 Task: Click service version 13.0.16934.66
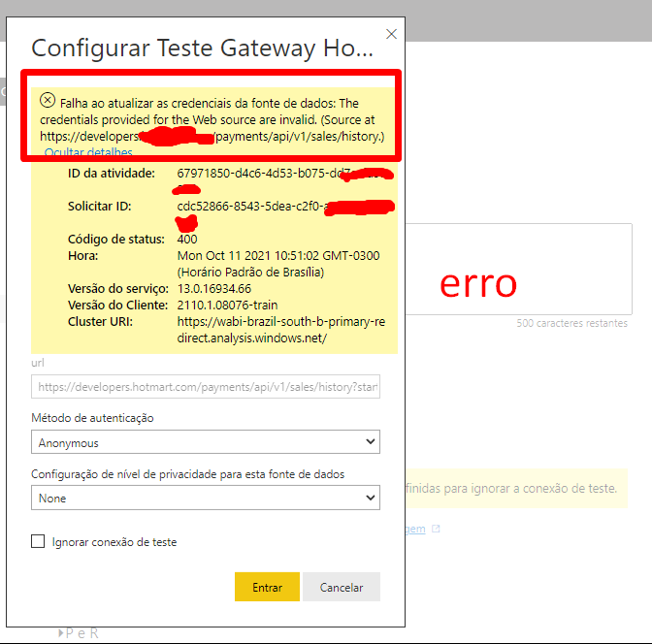pyautogui.click(x=214, y=288)
